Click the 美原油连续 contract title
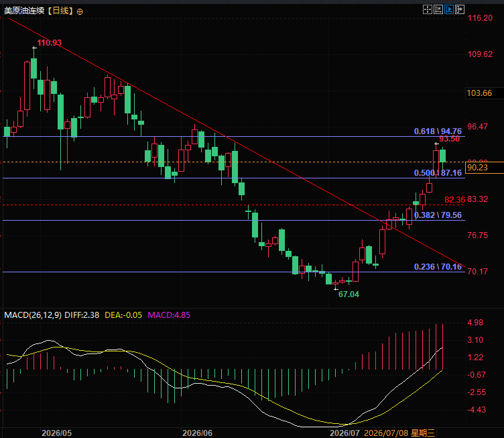 click(24, 11)
